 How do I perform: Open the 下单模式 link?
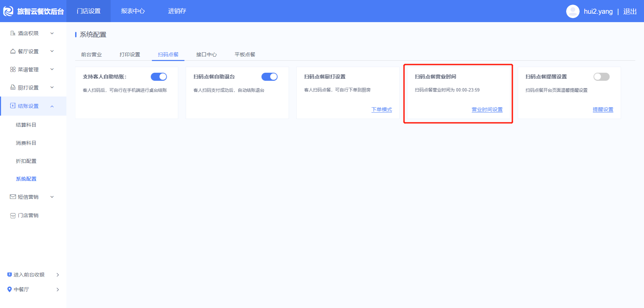coord(382,110)
